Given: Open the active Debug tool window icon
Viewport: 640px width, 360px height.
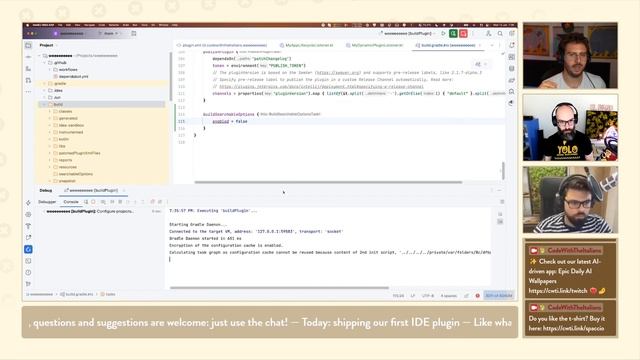Looking at the screenshot, I should click(x=28, y=249).
